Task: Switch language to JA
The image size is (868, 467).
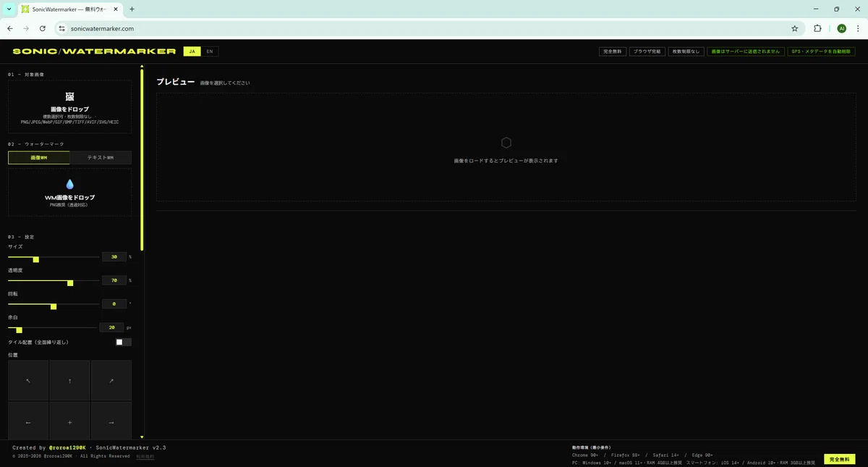Action: click(x=192, y=51)
